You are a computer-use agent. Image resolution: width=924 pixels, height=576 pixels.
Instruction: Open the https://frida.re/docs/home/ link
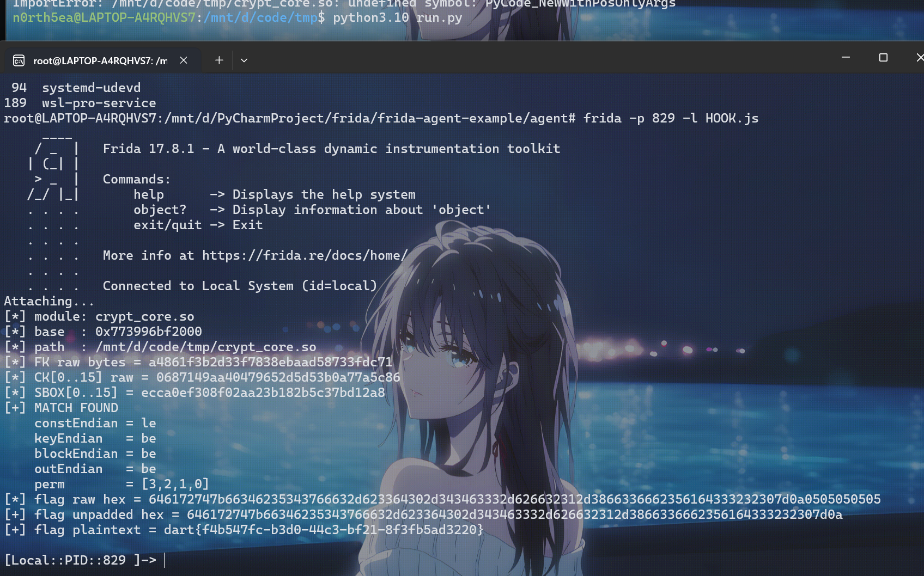pos(305,255)
